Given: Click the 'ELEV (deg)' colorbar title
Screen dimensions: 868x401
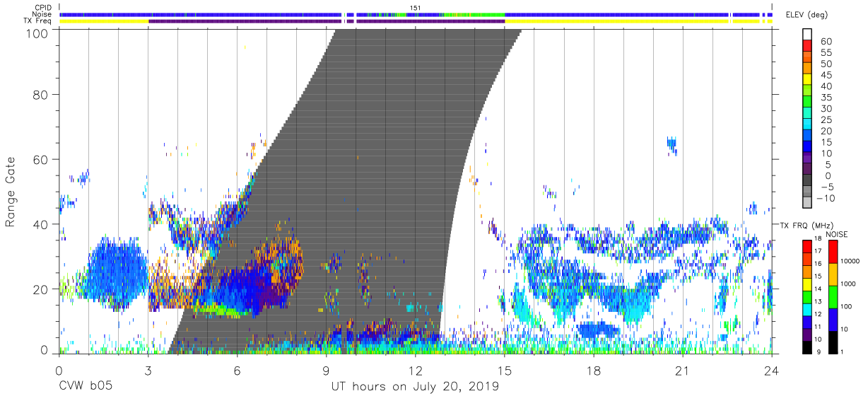Looking at the screenshot, I should tap(807, 15).
